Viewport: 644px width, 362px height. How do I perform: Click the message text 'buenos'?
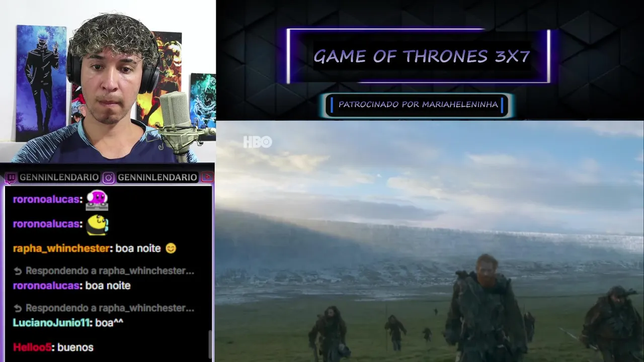pyautogui.click(x=75, y=347)
